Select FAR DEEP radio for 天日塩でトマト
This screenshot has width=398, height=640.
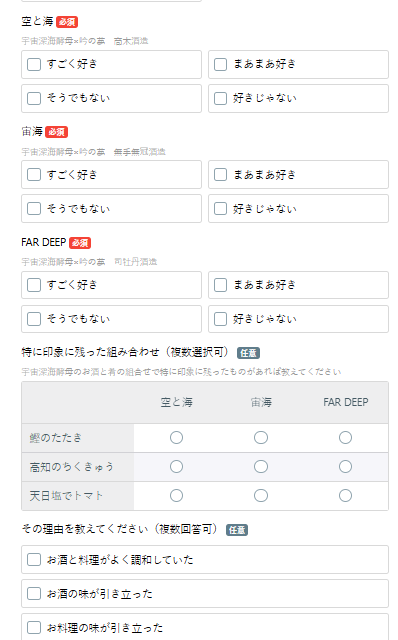tap(345, 496)
